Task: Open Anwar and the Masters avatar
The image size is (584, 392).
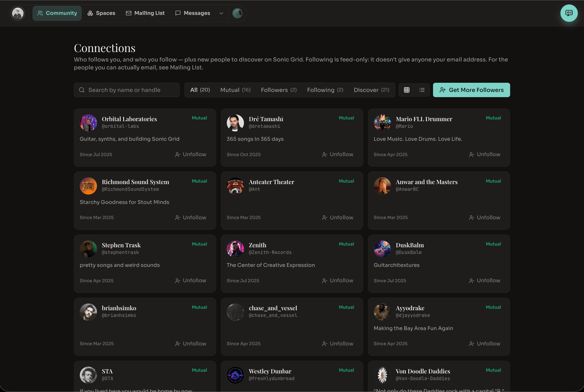Action: 382,186
